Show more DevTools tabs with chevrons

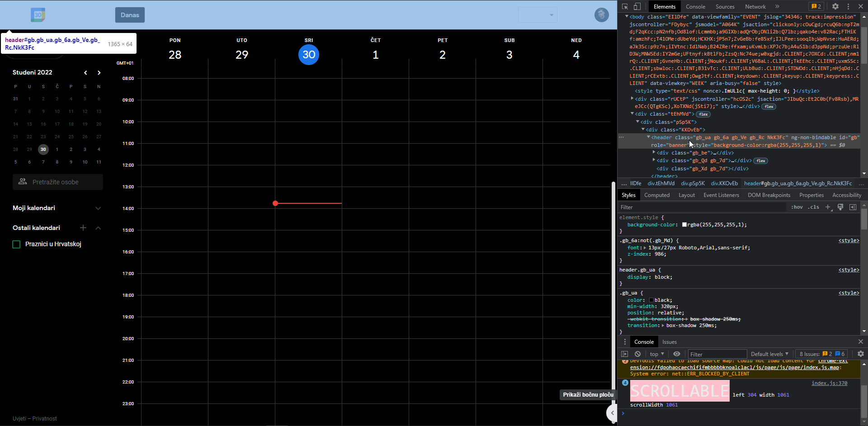point(777,6)
